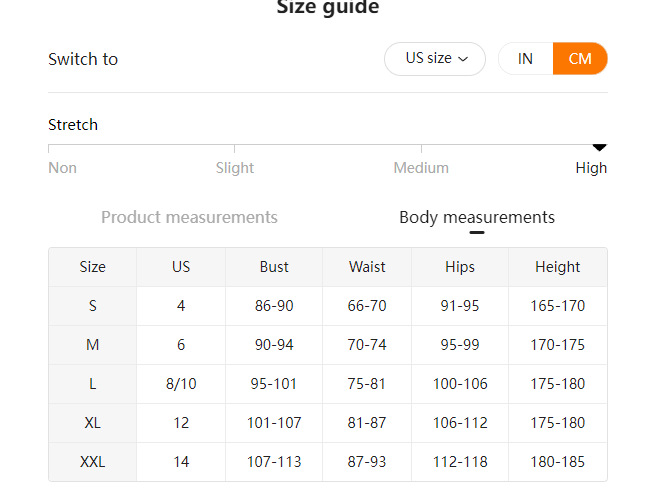651x493 pixels.
Task: Click the High stretch marker triangle
Action: pos(600,147)
